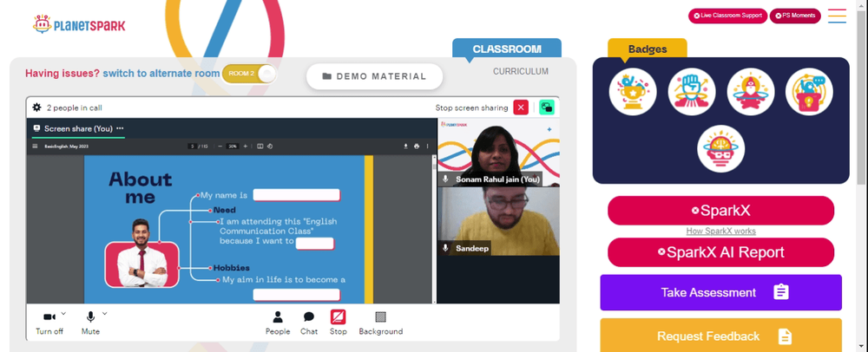Viewport: 868px width, 352px height.
Task: Select the trophy star badge
Action: (x=633, y=92)
